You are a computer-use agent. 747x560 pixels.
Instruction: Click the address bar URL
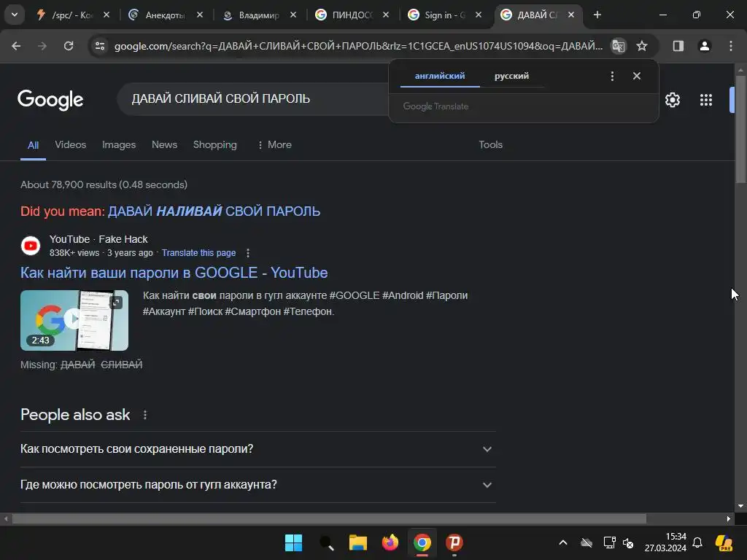[358, 46]
